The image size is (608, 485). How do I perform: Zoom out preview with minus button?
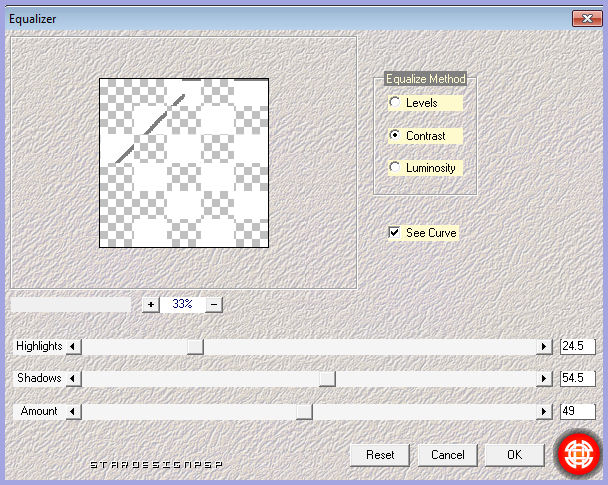(x=214, y=304)
